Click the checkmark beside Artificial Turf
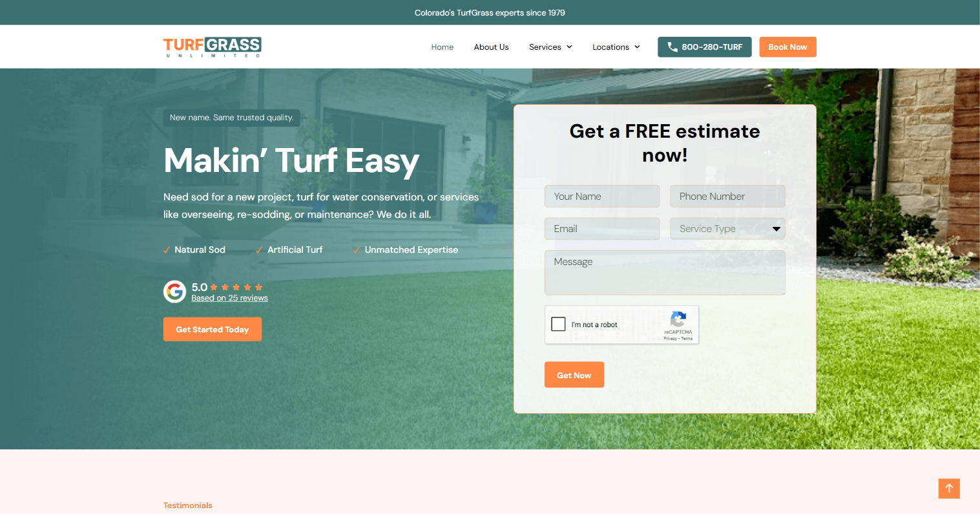 [260, 249]
